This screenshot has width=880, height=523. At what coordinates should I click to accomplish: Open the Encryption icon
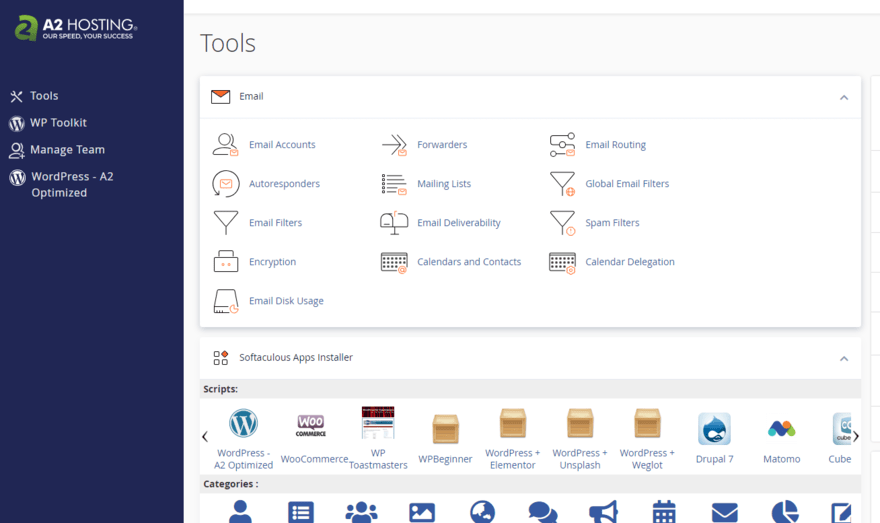tap(226, 262)
